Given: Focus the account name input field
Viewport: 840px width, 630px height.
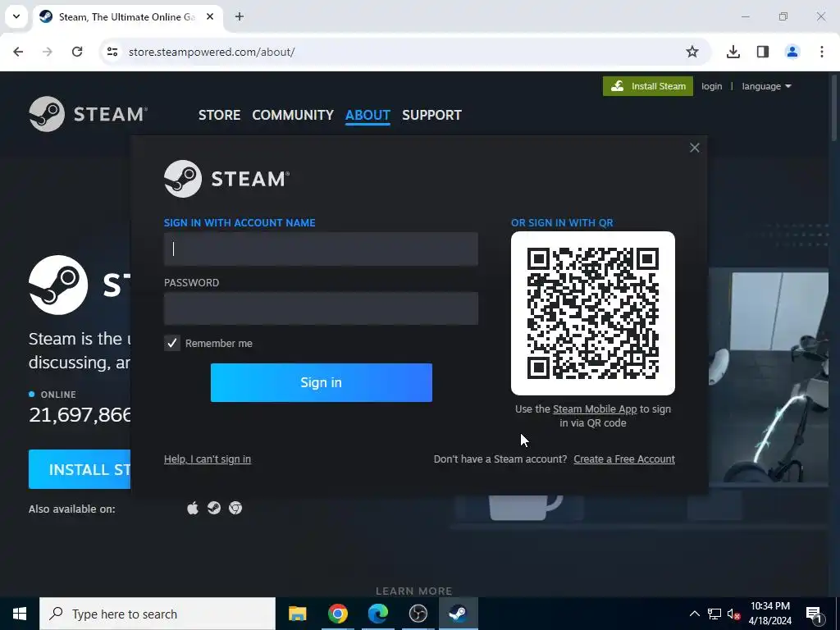Looking at the screenshot, I should 321,249.
